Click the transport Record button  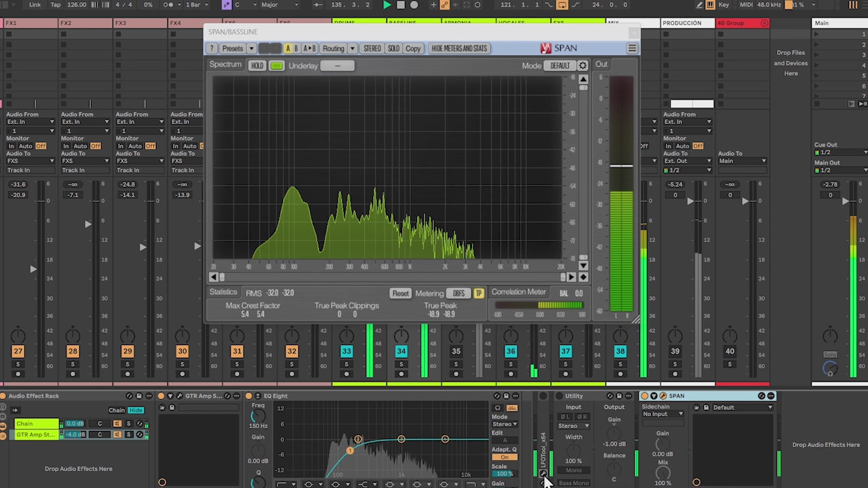tap(414, 5)
